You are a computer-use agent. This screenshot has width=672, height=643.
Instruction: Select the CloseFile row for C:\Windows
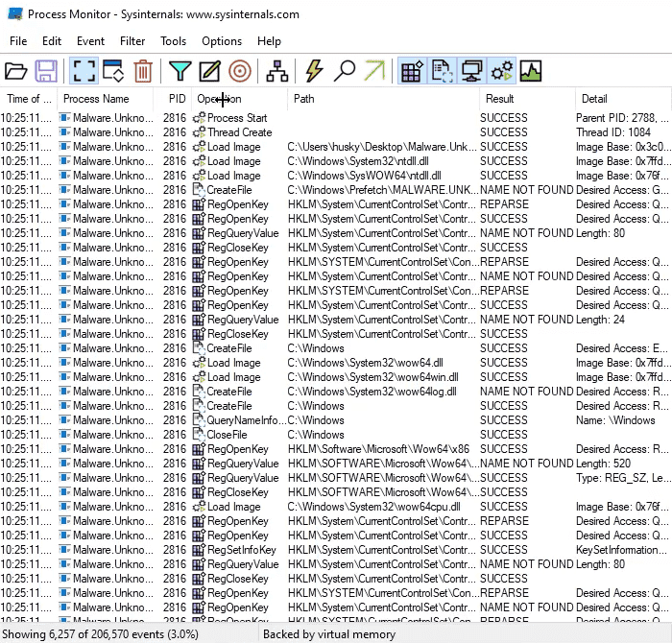pos(336,435)
